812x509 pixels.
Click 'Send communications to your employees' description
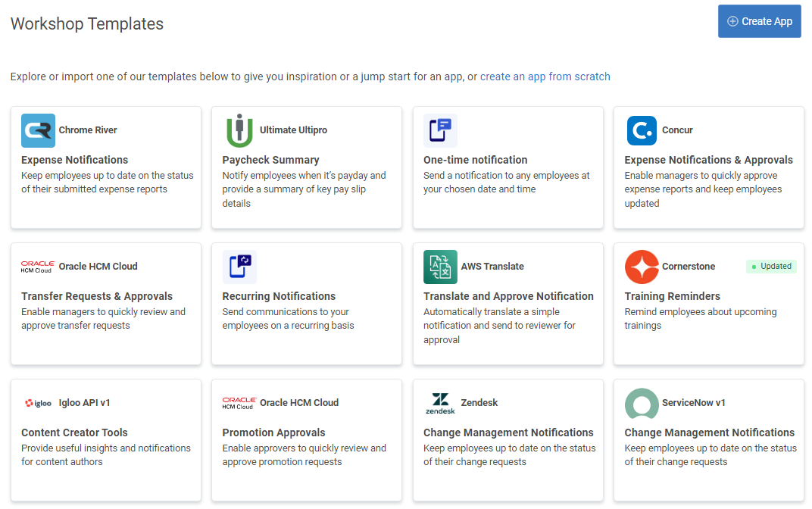(x=289, y=318)
